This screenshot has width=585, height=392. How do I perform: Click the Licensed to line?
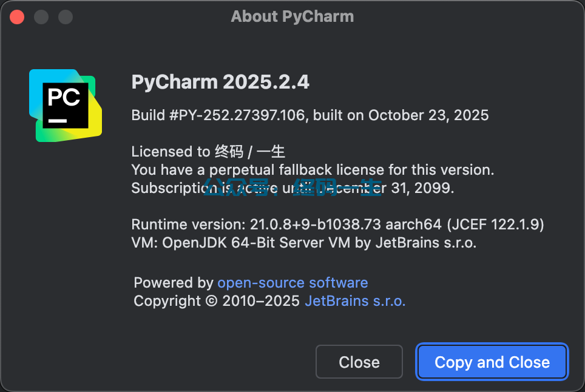point(208,152)
